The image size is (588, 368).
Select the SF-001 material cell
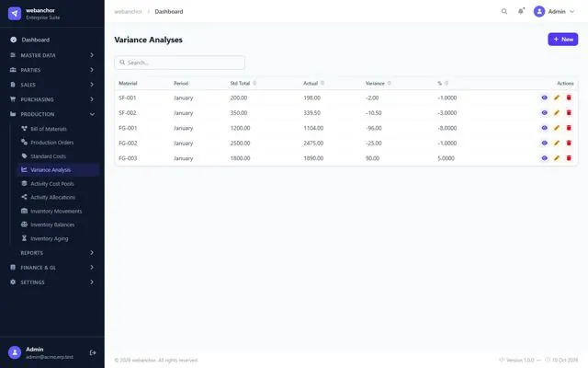pyautogui.click(x=128, y=98)
